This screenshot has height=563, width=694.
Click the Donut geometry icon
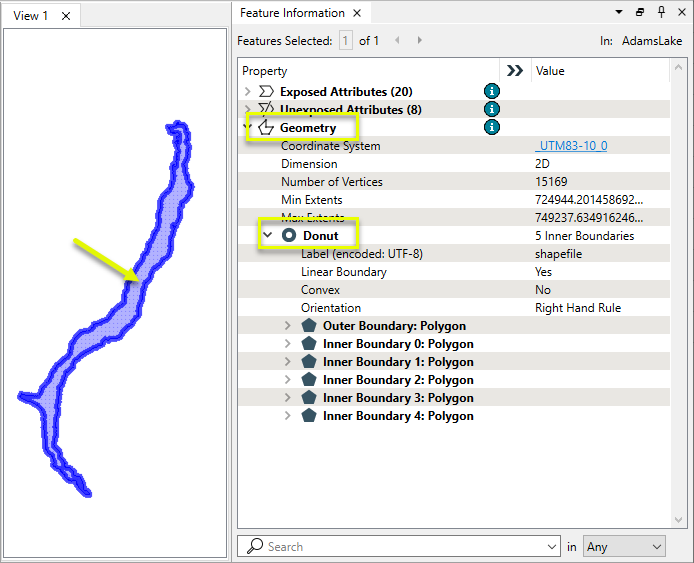289,236
